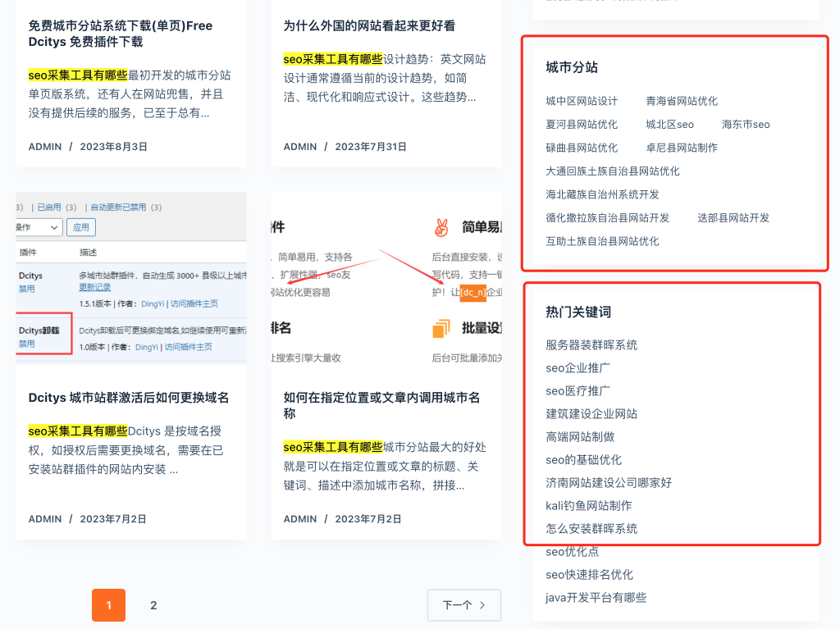Open article 为什么外国的网站看起来更好看
Viewport: 840px width, 629px height.
369,26
